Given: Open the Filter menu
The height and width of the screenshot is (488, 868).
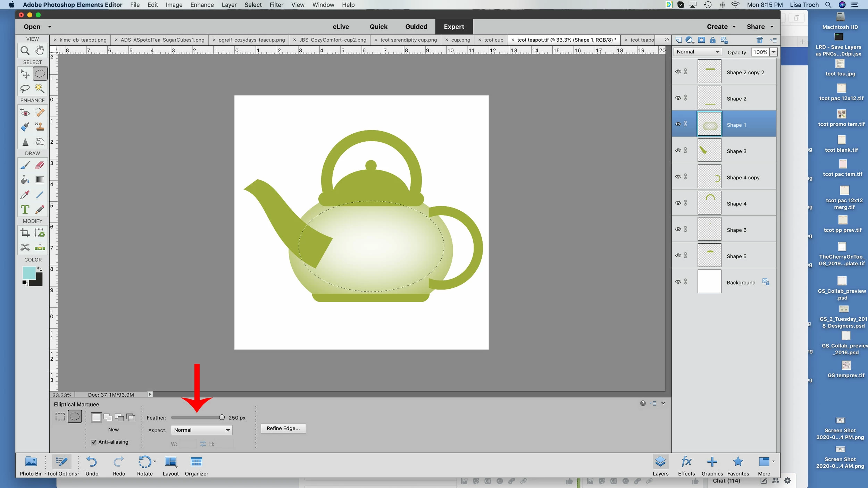Looking at the screenshot, I should pos(276,5).
